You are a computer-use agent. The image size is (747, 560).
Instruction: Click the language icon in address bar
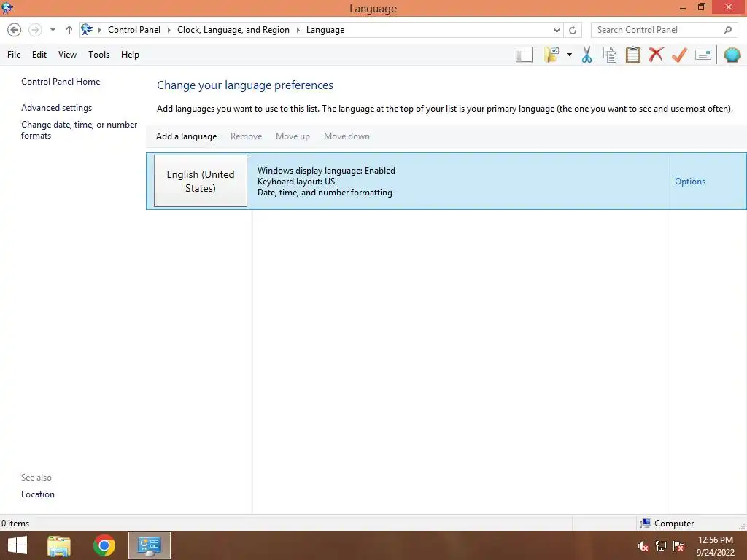[87, 29]
